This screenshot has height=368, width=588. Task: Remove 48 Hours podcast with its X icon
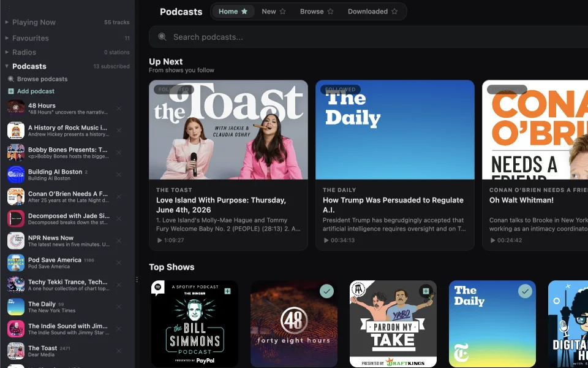point(119,109)
